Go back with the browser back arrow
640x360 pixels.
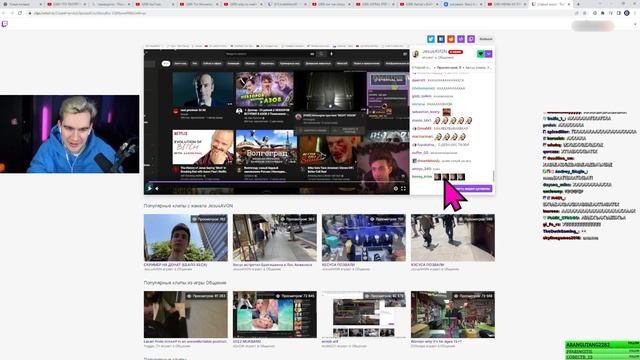point(4,13)
